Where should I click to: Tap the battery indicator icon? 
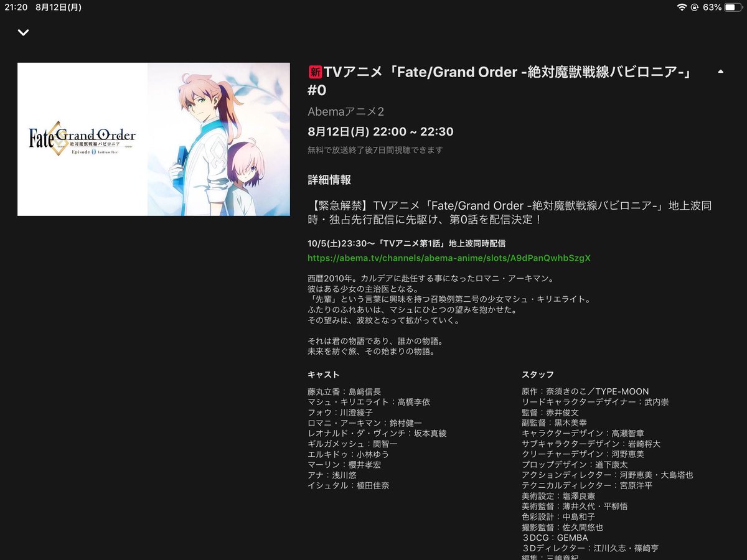tap(733, 7)
